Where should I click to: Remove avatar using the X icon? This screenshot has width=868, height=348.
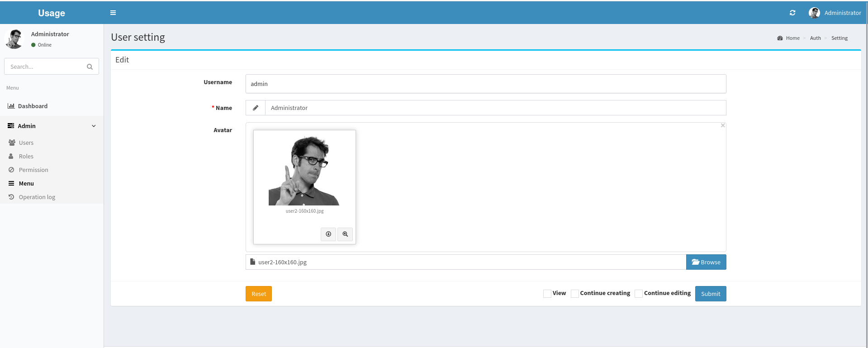pos(723,125)
